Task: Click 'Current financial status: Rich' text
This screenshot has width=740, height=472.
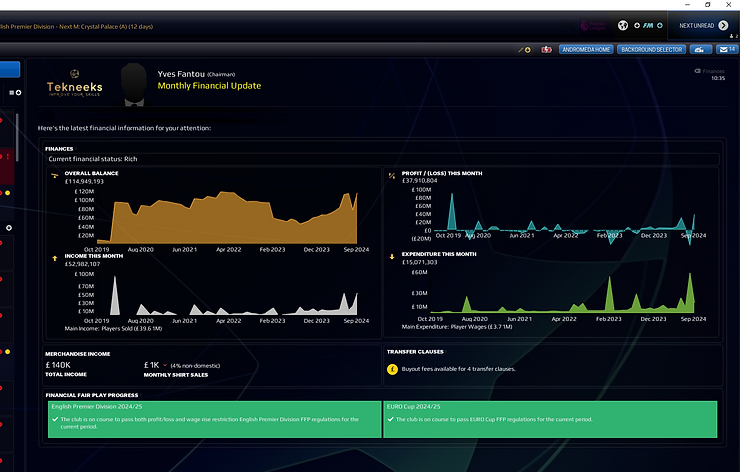Action: tap(93, 159)
